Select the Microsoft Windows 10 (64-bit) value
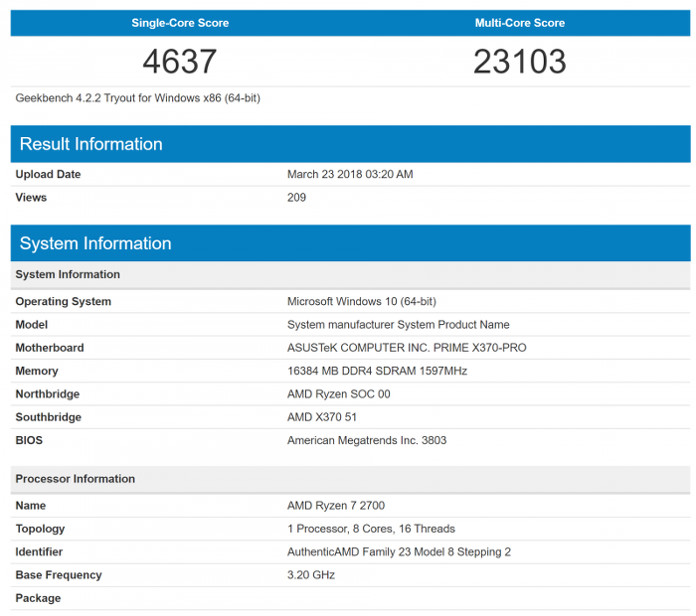Screen dimensions: 696x616 tap(362, 302)
